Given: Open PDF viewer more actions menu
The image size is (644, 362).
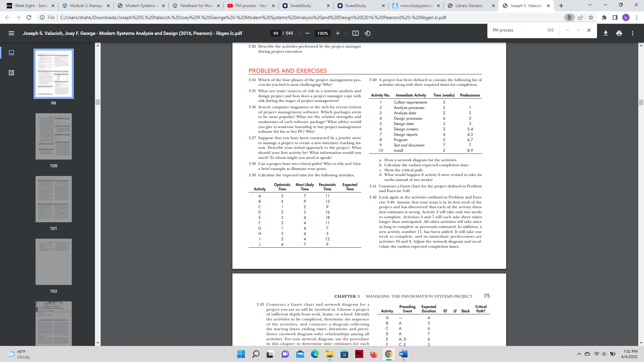Looking at the screenshot, I should pos(633,33).
